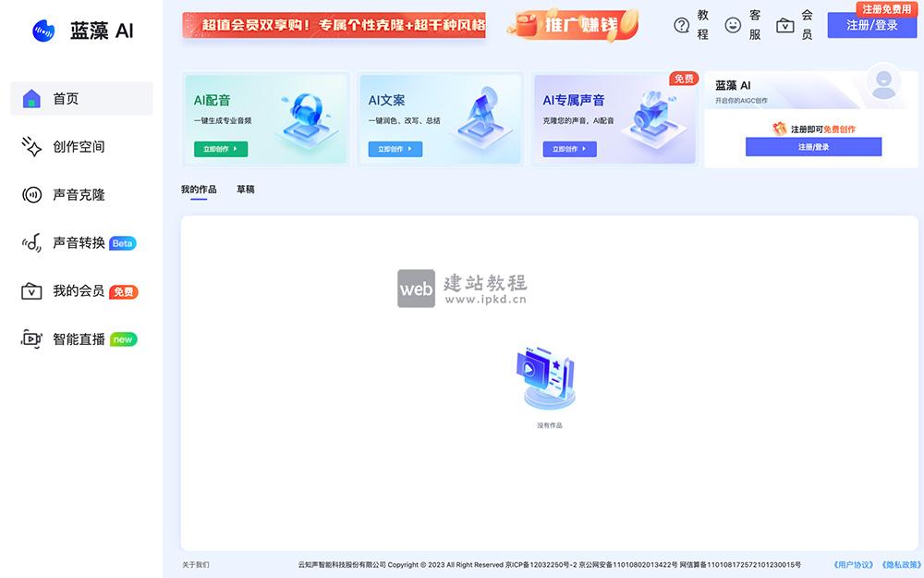The width and height of the screenshot is (924, 578).
Task: Open 教程 help icon in top bar
Action: (682, 25)
